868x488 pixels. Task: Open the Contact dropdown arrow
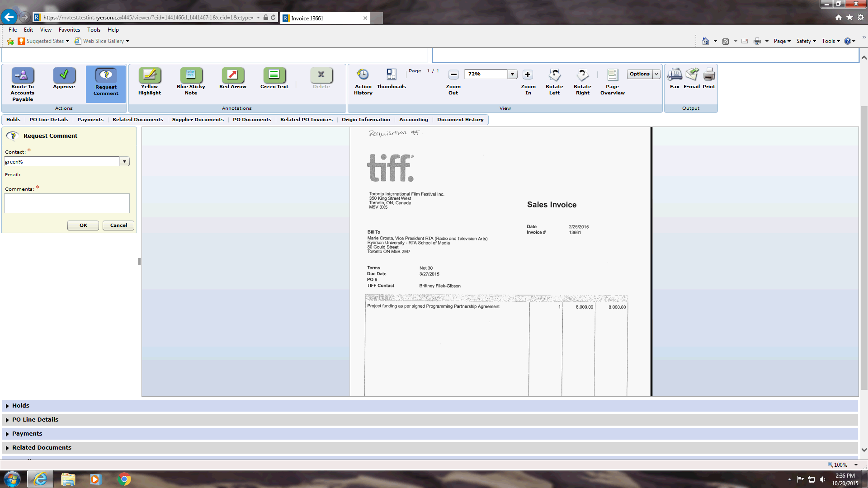pos(124,162)
